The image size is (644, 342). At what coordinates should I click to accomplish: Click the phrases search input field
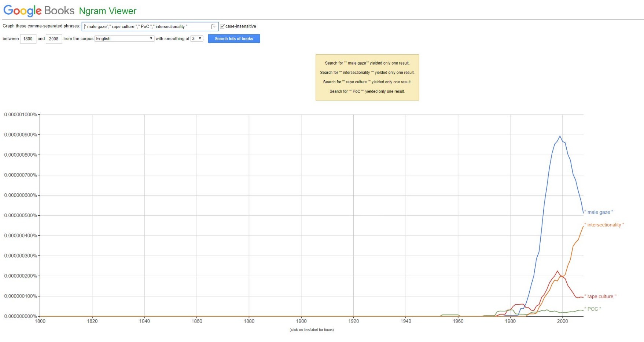[x=147, y=26]
